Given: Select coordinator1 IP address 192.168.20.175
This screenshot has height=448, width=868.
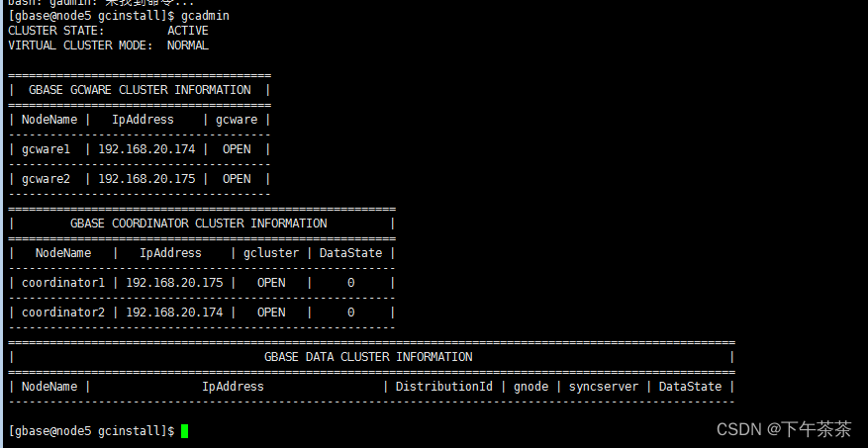Looking at the screenshot, I should point(174,283).
